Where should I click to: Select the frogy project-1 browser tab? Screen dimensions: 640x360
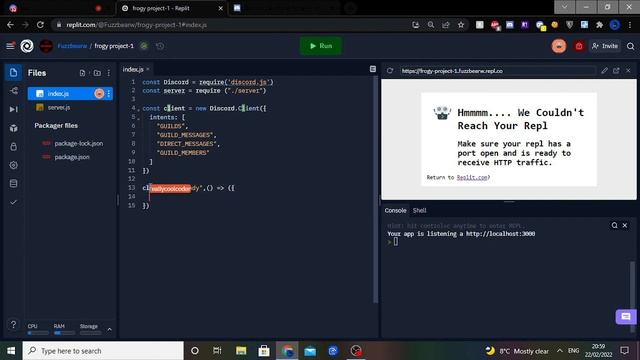(x=173, y=8)
